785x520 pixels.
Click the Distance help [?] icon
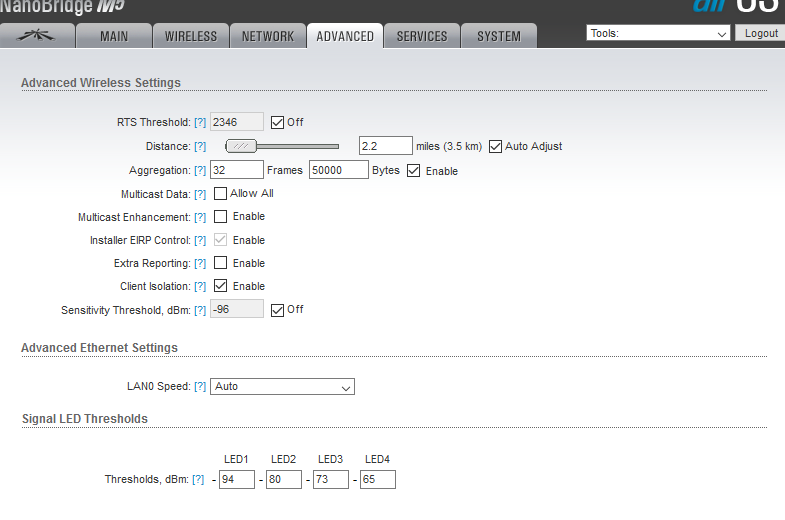tap(200, 147)
